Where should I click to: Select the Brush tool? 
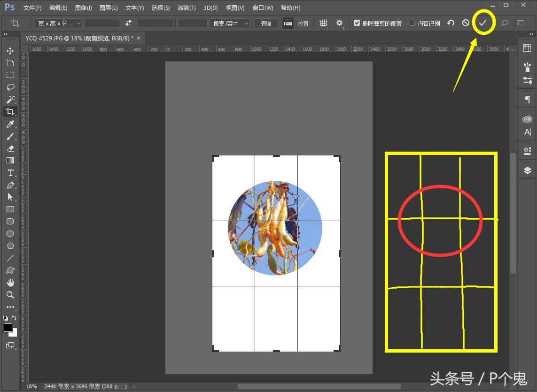point(10,137)
